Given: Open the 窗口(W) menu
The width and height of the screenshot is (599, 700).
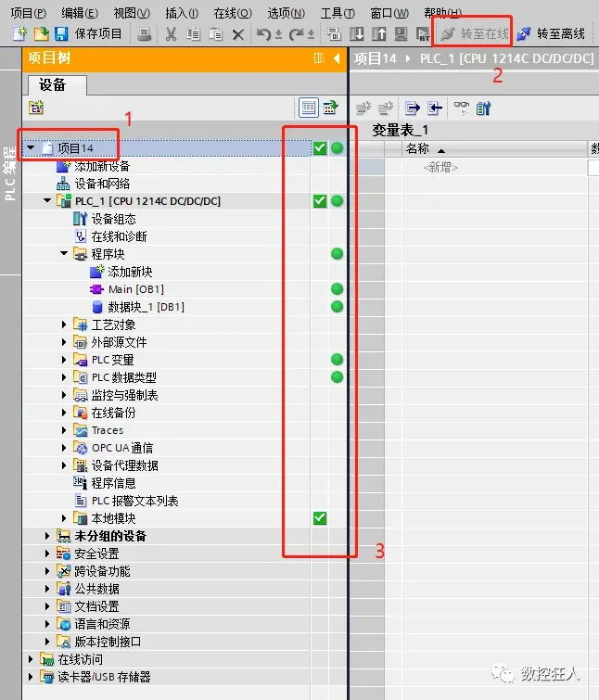Looking at the screenshot, I should pos(389,13).
